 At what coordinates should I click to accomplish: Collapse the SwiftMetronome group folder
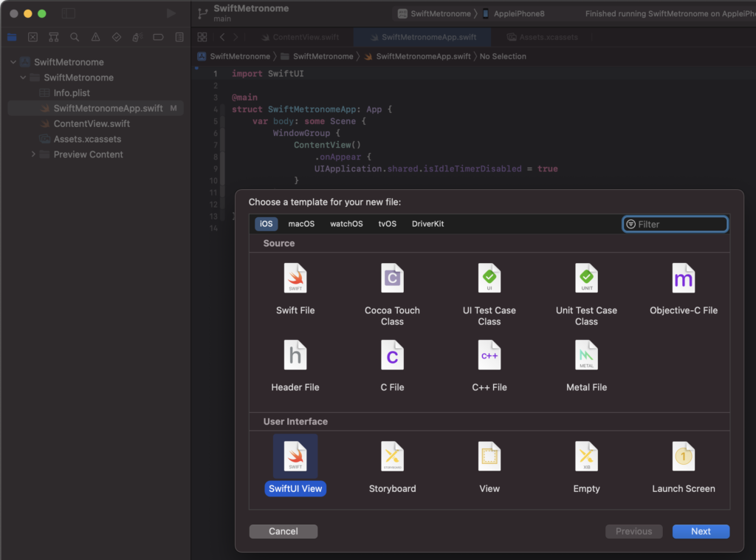click(23, 78)
